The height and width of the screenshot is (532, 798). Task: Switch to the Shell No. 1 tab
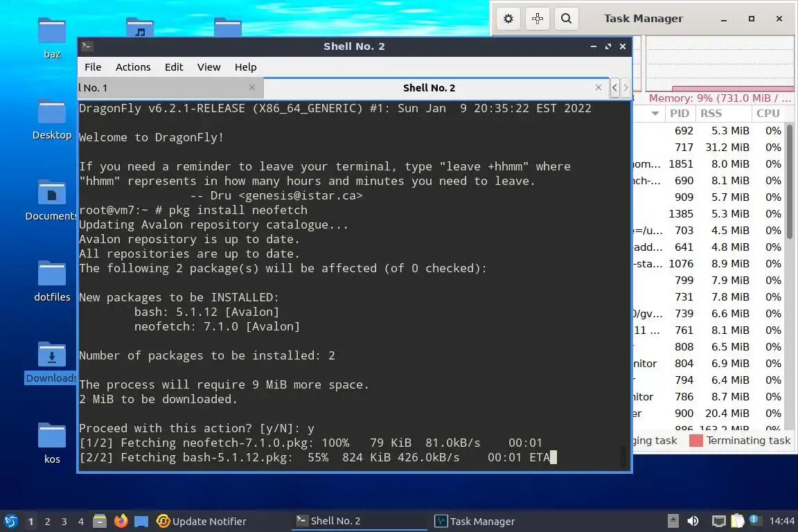click(170, 88)
